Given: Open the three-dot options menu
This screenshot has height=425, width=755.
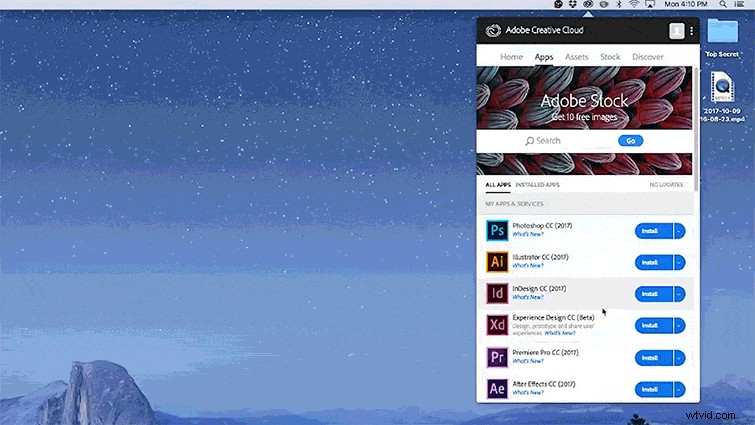Looking at the screenshot, I should pyautogui.click(x=691, y=31).
